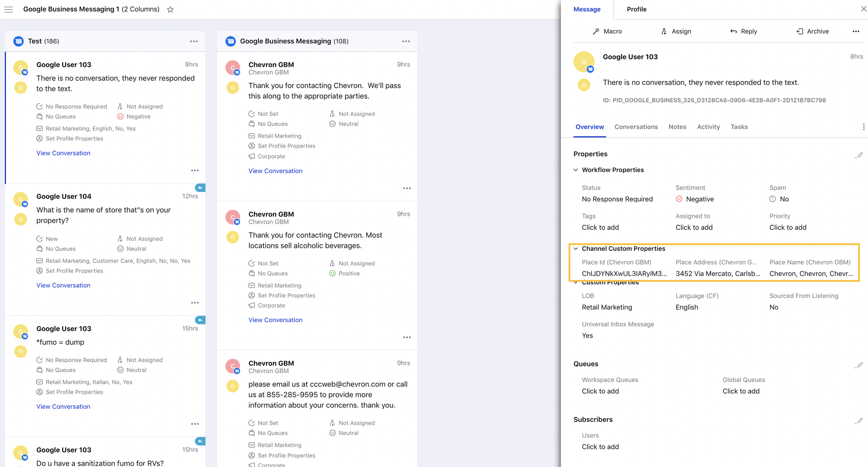The image size is (868, 467).
Task: Edit Properties with the pencil icon
Action: 859,155
